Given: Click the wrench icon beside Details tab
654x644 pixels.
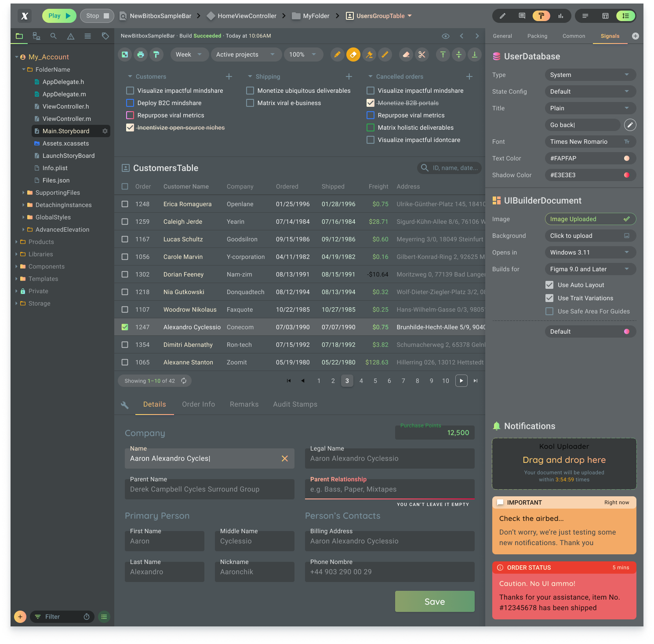Looking at the screenshot, I should coord(125,405).
